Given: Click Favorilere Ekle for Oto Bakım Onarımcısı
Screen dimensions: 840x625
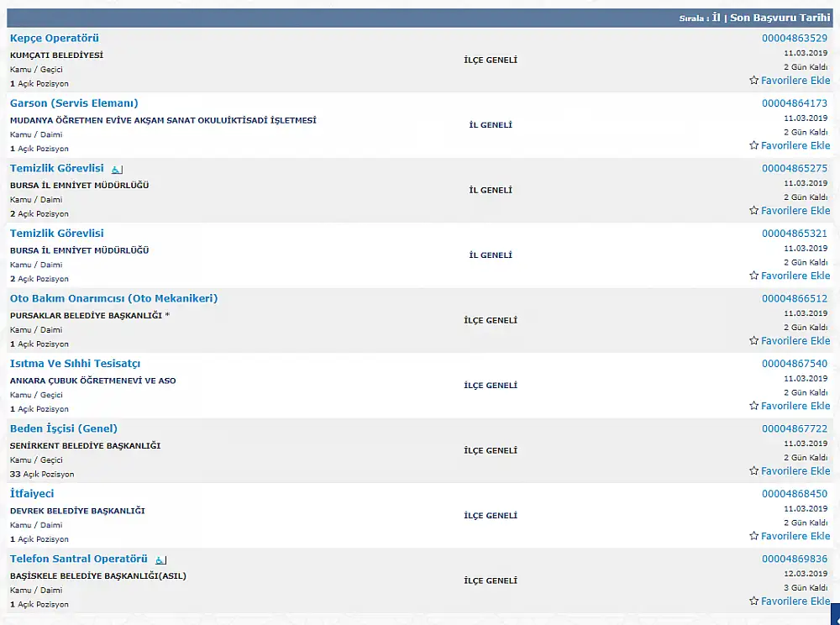Looking at the screenshot, I should click(795, 340).
